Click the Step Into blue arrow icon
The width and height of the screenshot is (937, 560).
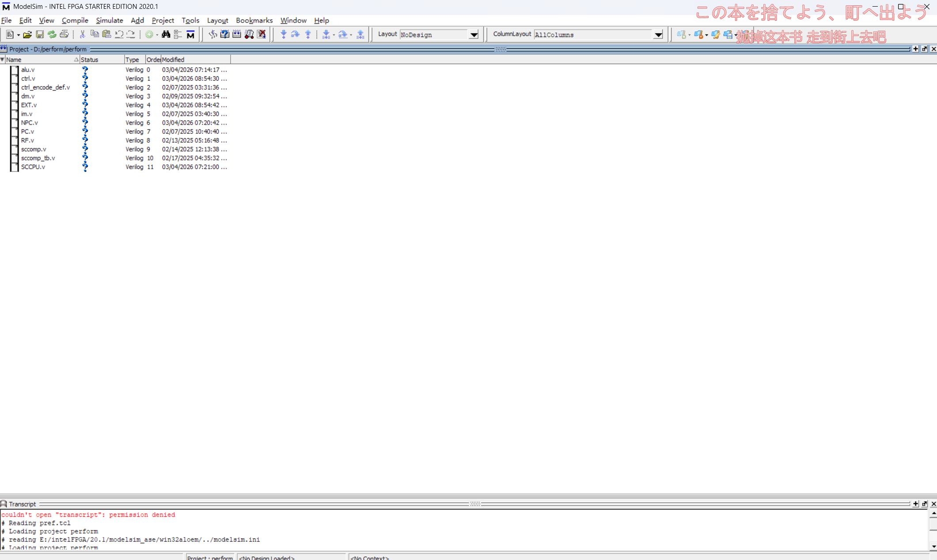tap(284, 34)
